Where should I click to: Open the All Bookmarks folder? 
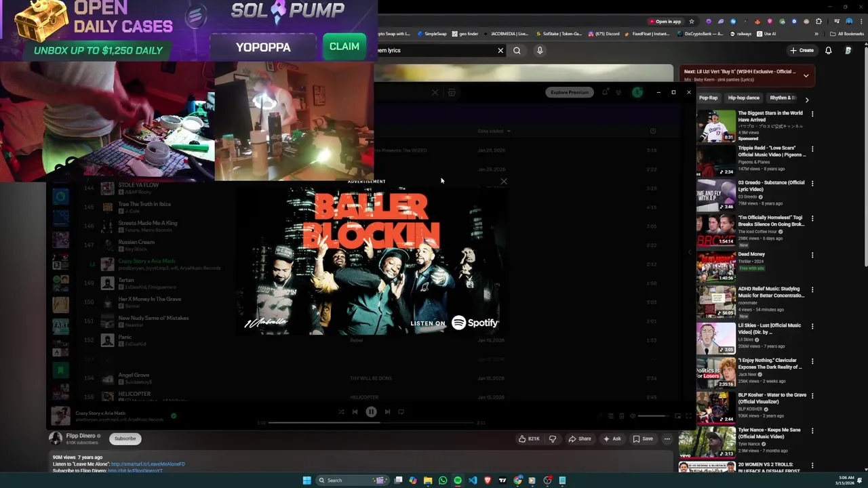(x=848, y=34)
